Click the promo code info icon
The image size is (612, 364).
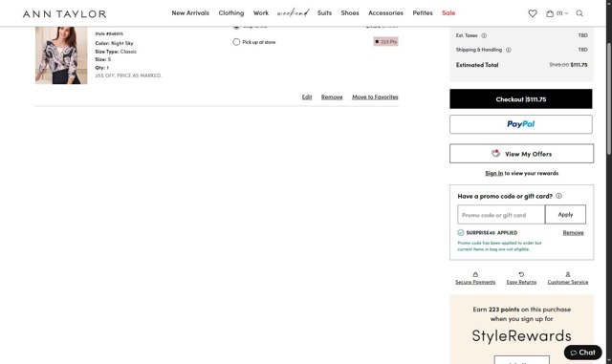pyautogui.click(x=558, y=196)
